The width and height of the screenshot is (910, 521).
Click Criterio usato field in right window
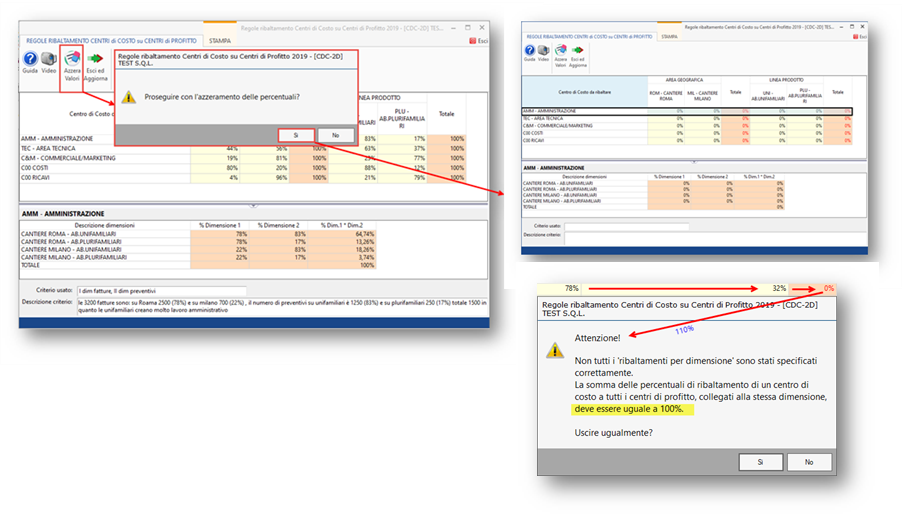pyautogui.click(x=627, y=226)
